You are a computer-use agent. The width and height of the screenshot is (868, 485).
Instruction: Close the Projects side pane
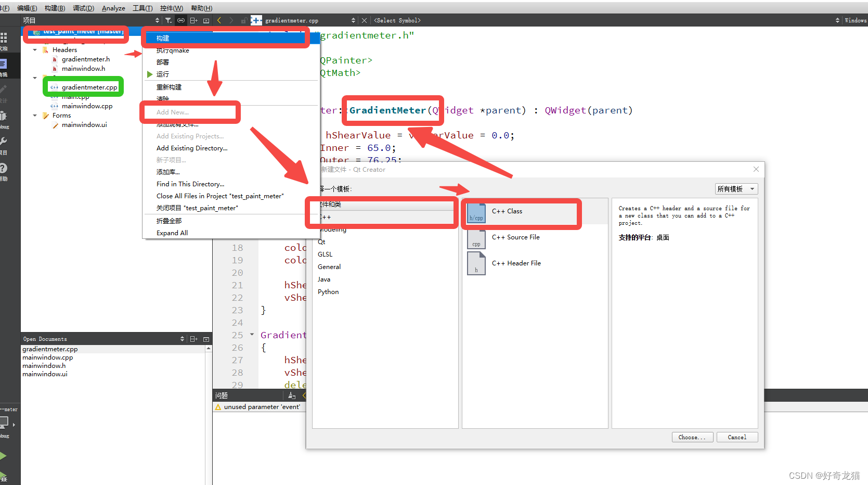coord(206,20)
